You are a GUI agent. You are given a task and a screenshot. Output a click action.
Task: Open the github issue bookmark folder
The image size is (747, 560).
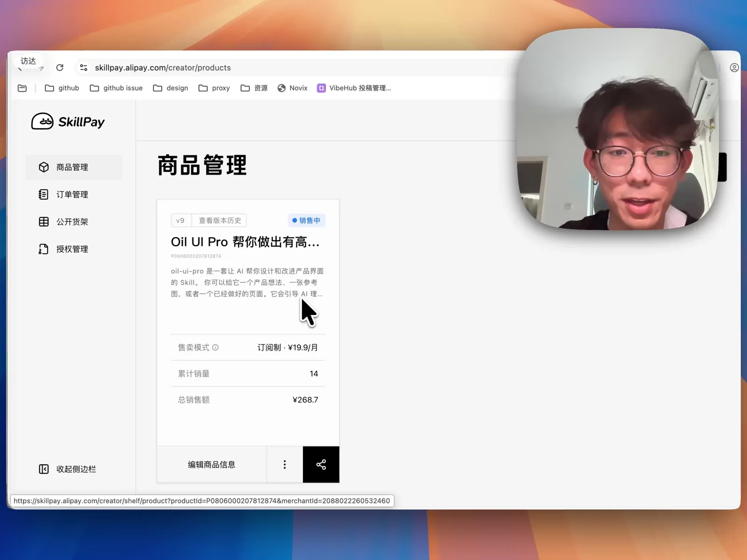coord(116,88)
